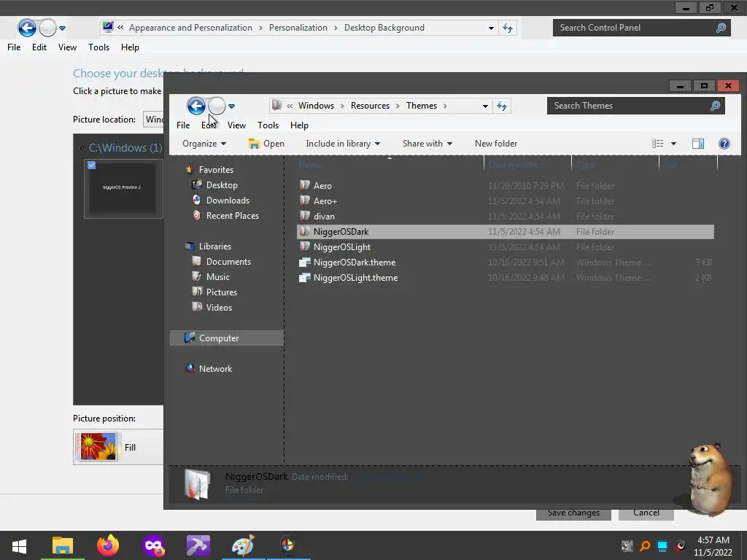Open the Help menu in Themes window

click(299, 125)
